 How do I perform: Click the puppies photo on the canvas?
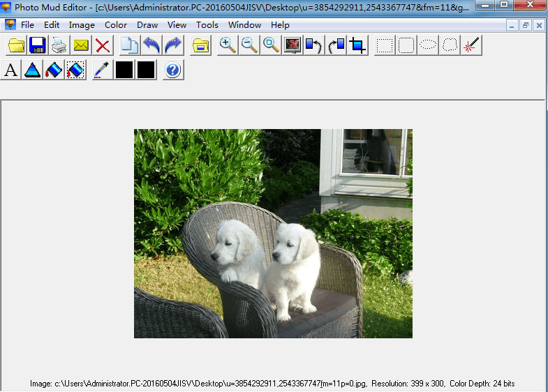pyautogui.click(x=273, y=234)
